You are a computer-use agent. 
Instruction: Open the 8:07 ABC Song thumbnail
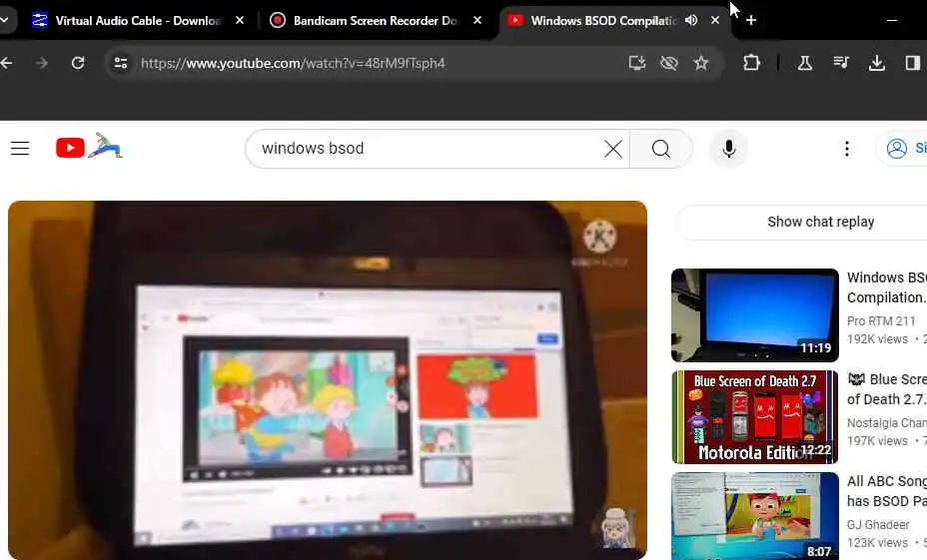pyautogui.click(x=755, y=516)
